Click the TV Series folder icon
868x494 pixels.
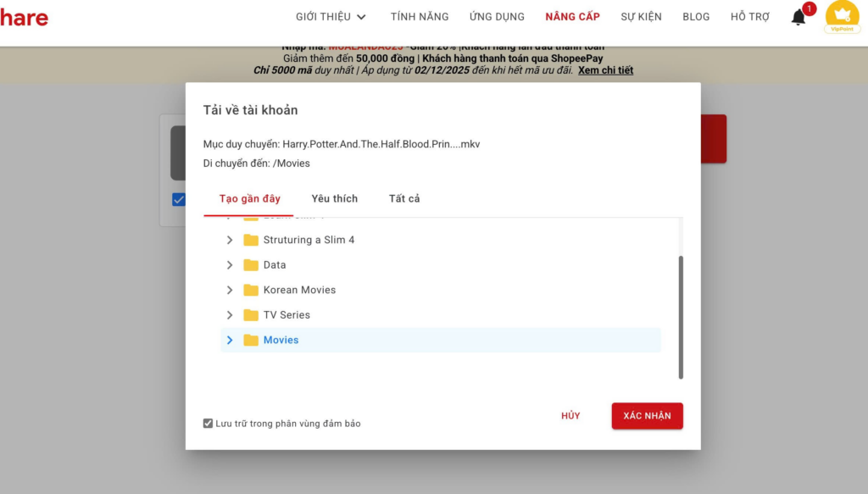point(251,315)
